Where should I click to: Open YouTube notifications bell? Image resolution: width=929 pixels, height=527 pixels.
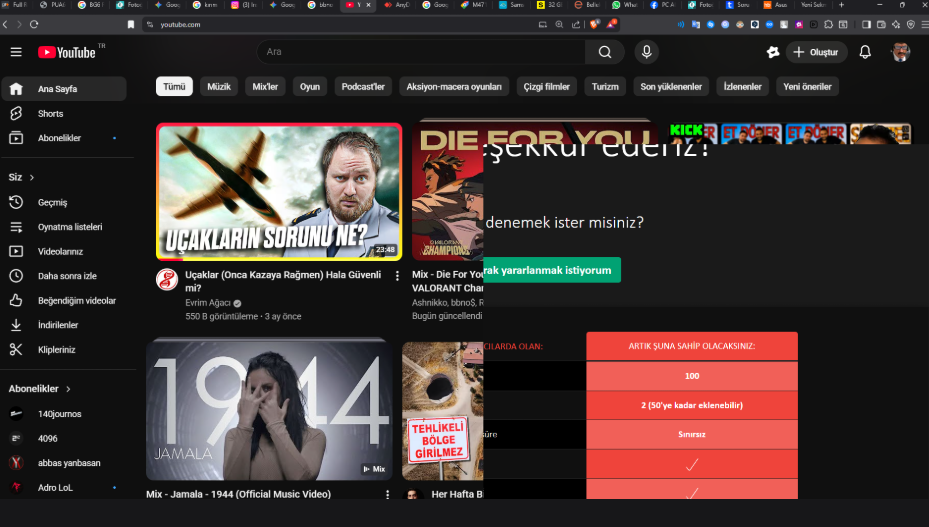865,52
